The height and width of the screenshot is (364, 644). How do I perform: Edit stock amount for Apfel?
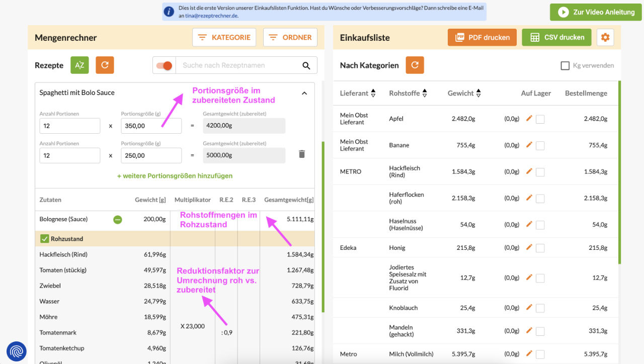(529, 118)
